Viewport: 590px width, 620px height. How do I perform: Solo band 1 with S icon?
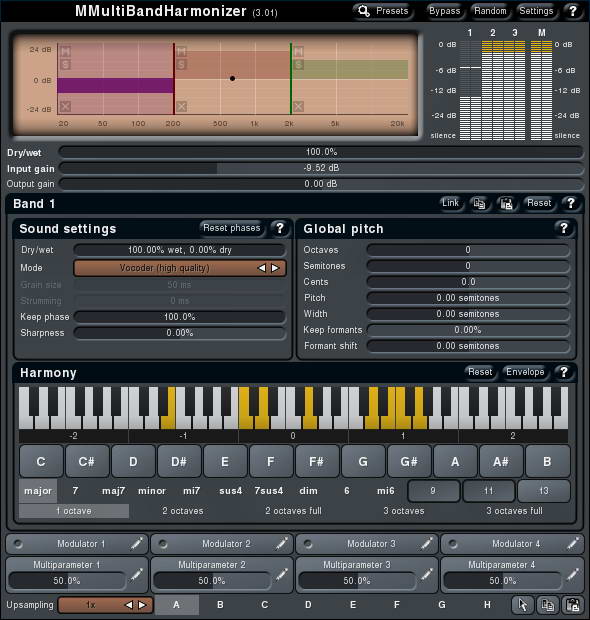(x=65, y=64)
